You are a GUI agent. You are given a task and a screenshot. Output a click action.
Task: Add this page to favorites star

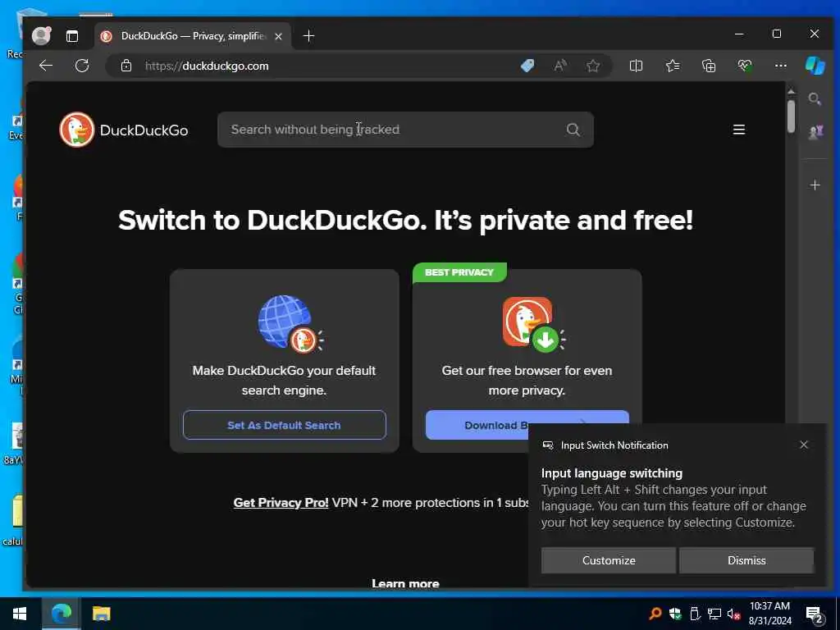(x=593, y=66)
